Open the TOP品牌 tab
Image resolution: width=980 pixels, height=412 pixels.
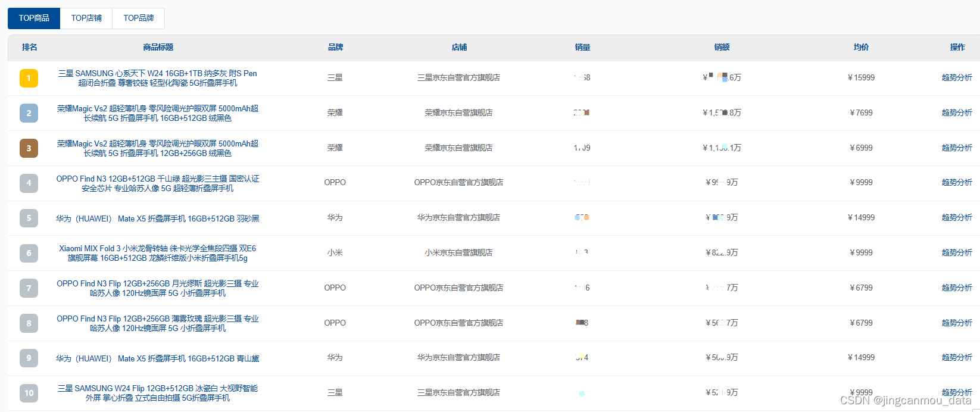pyautogui.click(x=139, y=18)
